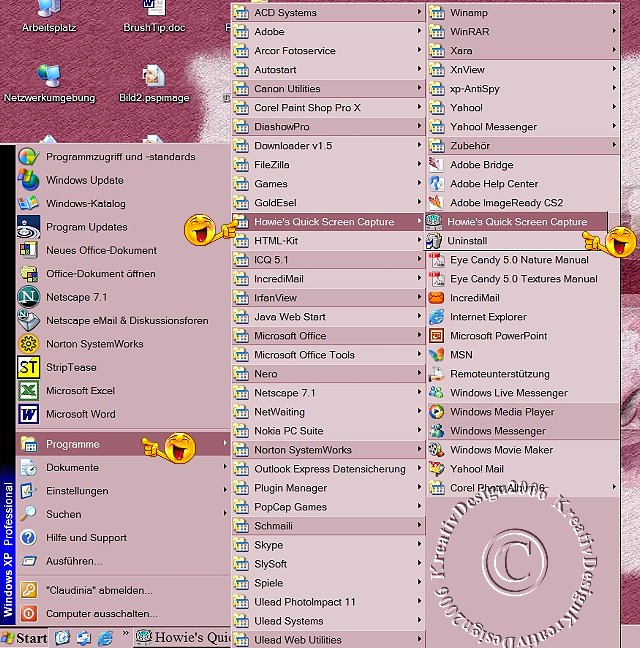Expand Ulead PhotoImpact 11 folder
The height and width of the screenshot is (648, 640).
coord(328,602)
